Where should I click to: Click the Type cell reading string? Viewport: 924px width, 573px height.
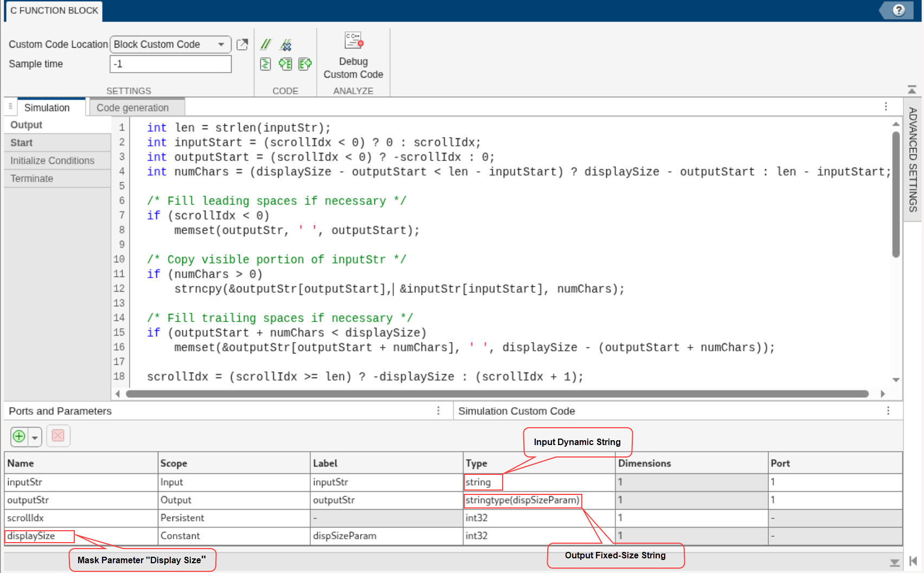click(540, 482)
